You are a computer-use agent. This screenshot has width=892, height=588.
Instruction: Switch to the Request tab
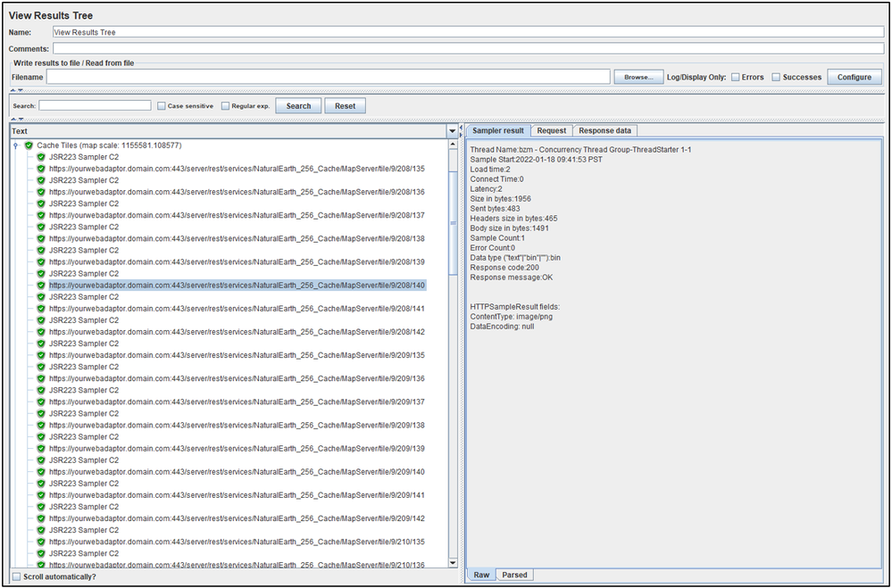point(551,131)
